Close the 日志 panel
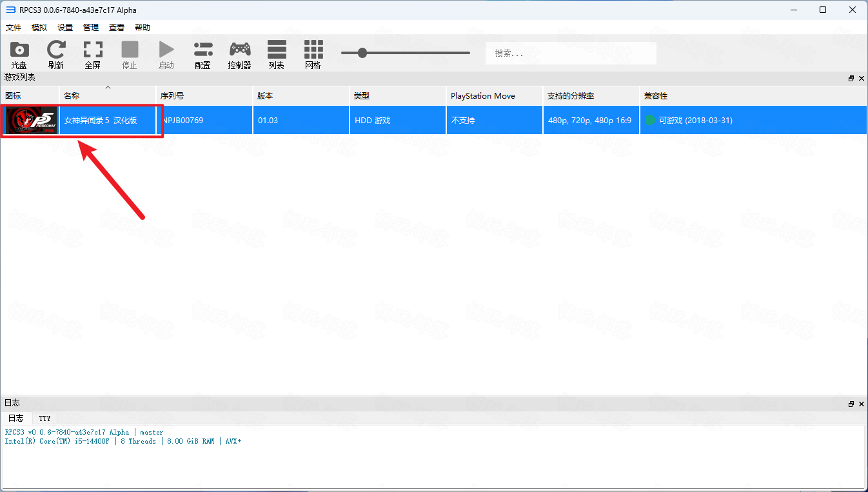The width and height of the screenshot is (868, 492). click(x=861, y=404)
